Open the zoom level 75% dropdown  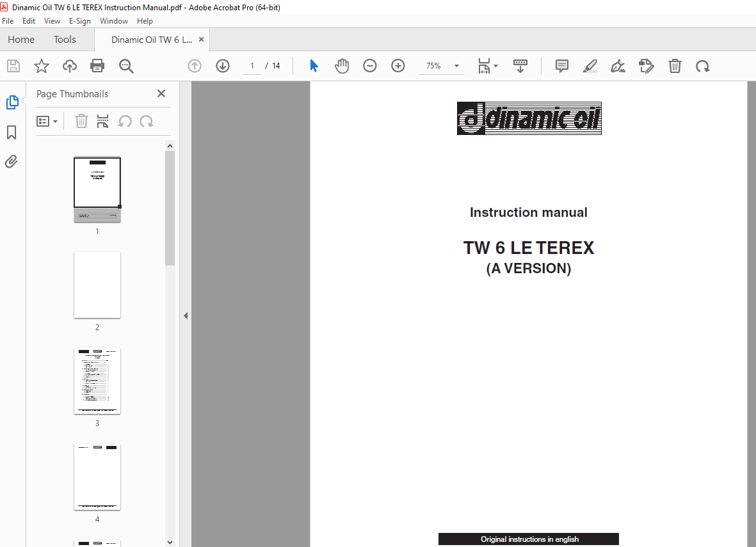point(456,66)
